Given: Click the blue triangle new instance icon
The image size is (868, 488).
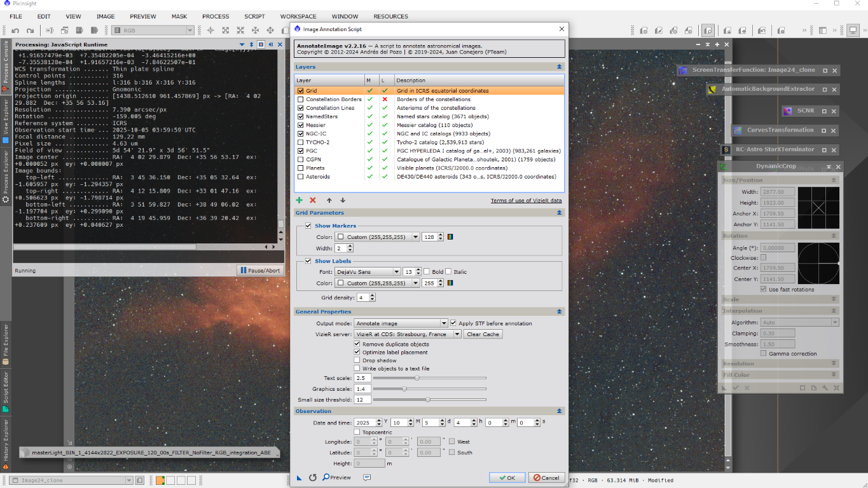Looking at the screenshot, I should (300, 478).
